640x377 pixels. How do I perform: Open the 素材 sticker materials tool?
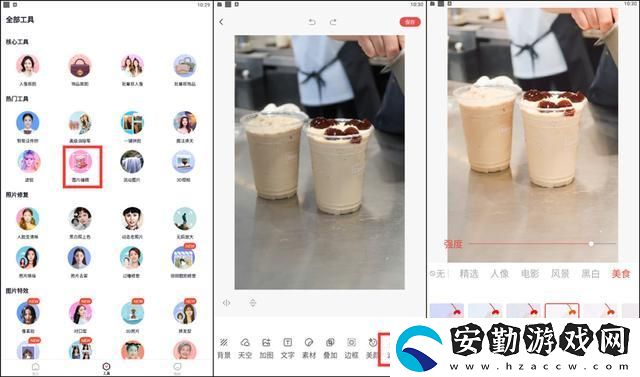point(309,348)
